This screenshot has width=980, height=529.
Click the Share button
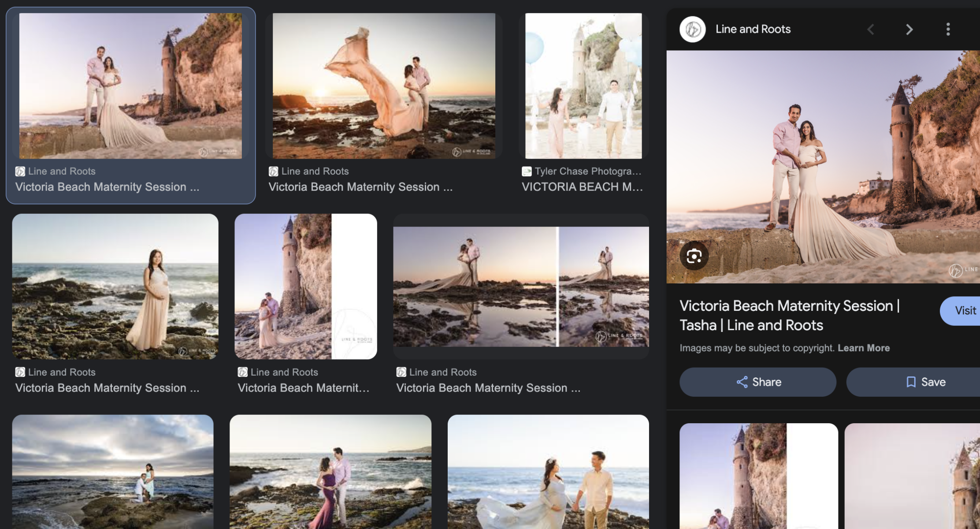coord(757,382)
